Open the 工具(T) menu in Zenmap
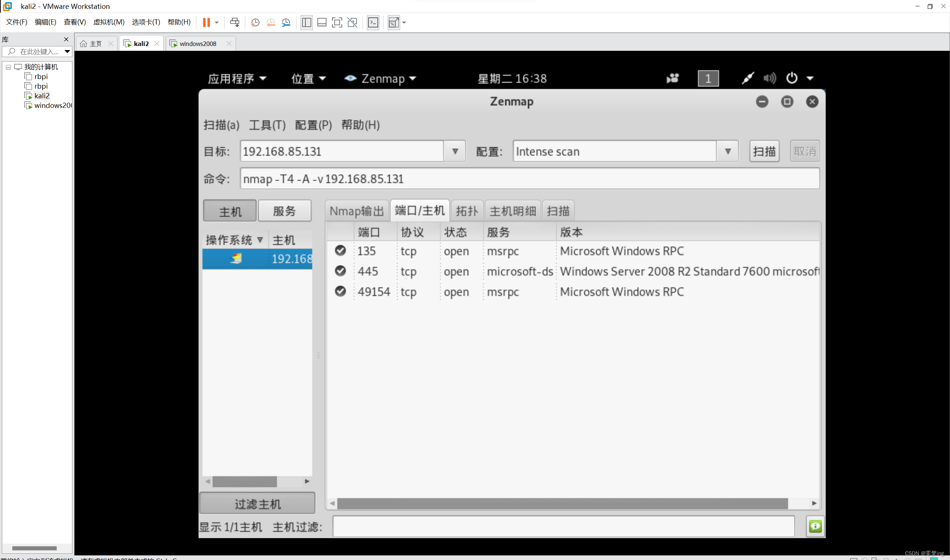Screen dimensions: 950x560 267,125
